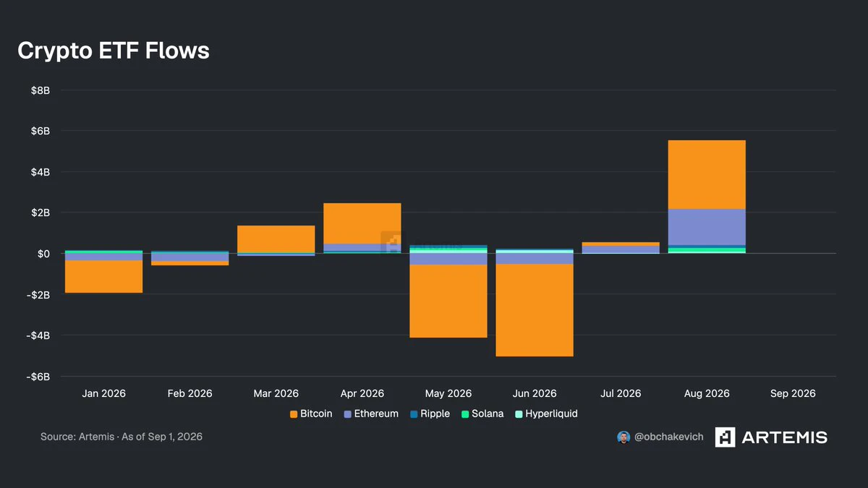
Task: Click the Feb 2026 axis label
Action: pyautogui.click(x=190, y=394)
